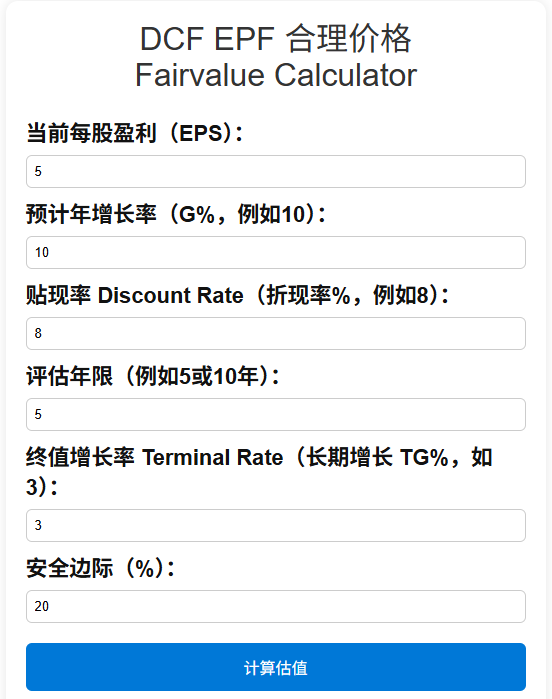The image size is (552, 699).
Task: Place cursor after value 10 in growth field
Action: click(x=50, y=252)
